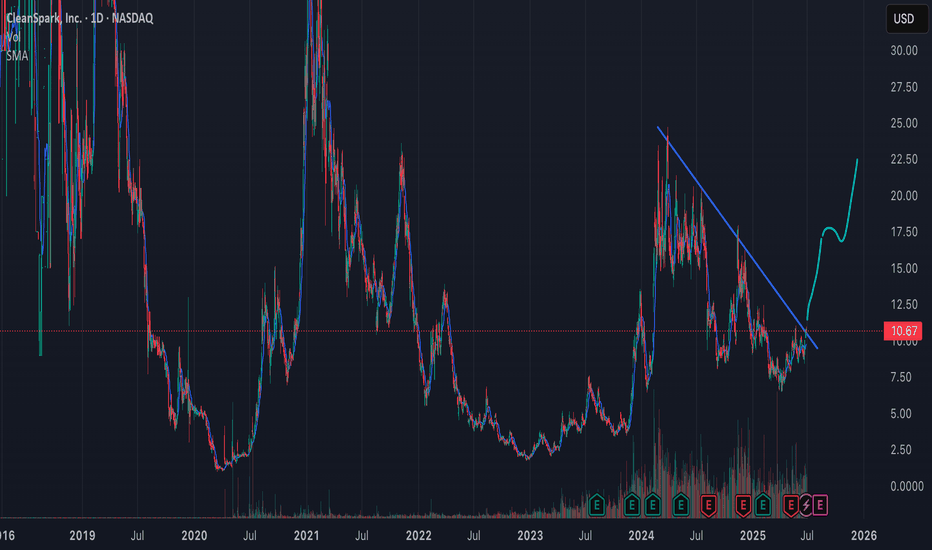Open the earliest green earnings marker
The image size is (932, 550).
point(597,505)
